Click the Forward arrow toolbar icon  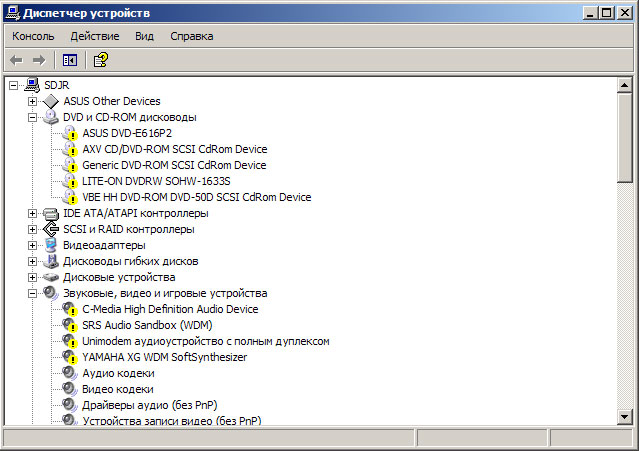click(x=39, y=61)
